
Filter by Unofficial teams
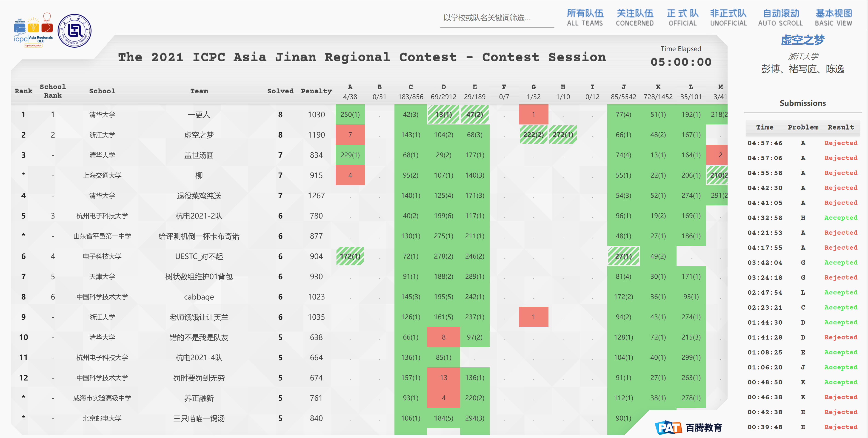coord(728,17)
